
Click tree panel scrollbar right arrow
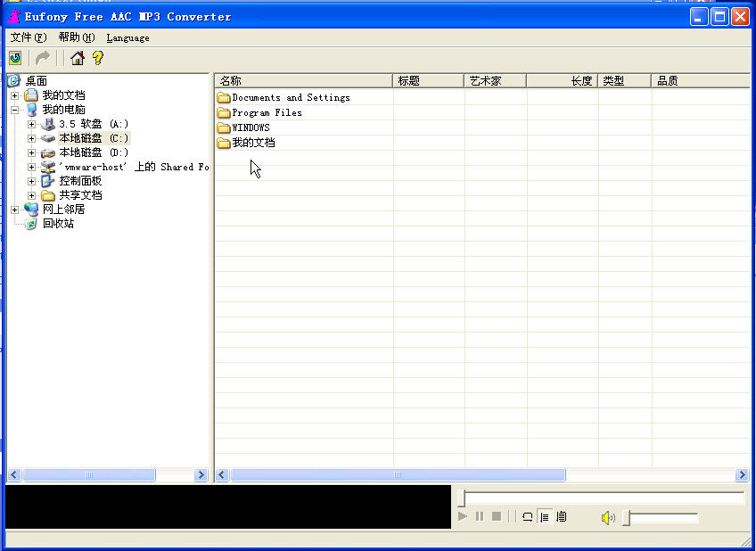[x=201, y=475]
